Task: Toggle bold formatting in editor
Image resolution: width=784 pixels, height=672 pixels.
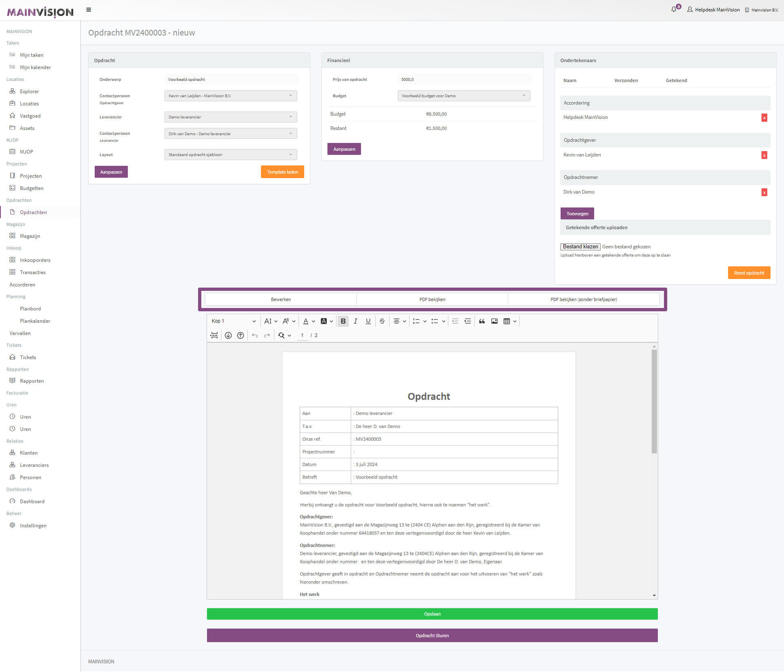Action: tap(343, 321)
